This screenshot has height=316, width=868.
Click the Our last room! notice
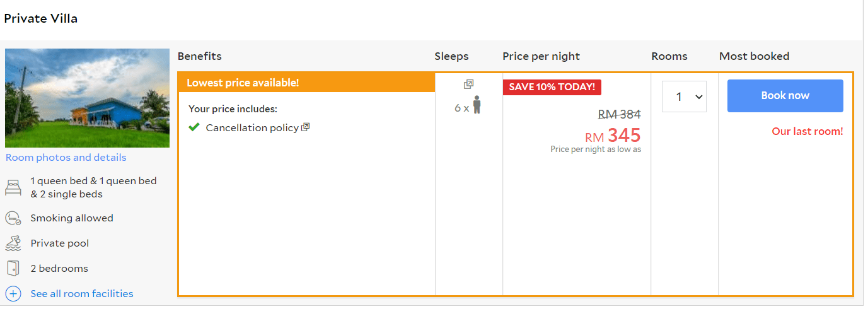[807, 131]
